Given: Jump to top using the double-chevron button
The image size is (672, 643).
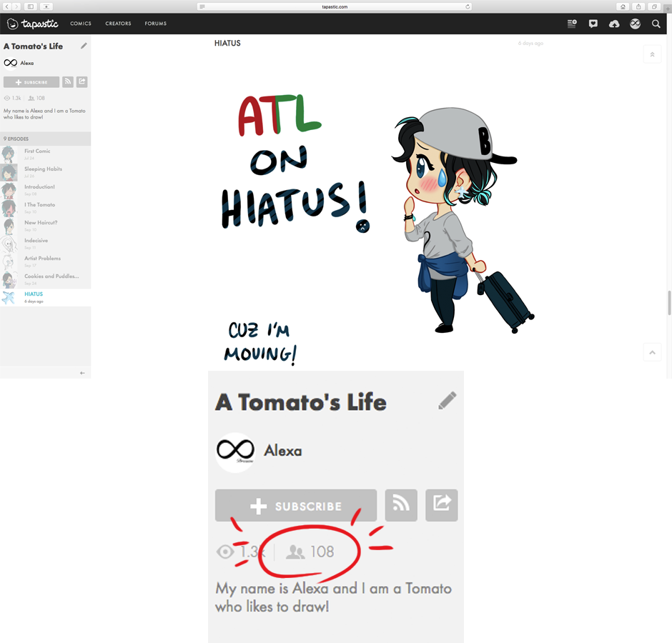Looking at the screenshot, I should tap(652, 54).
